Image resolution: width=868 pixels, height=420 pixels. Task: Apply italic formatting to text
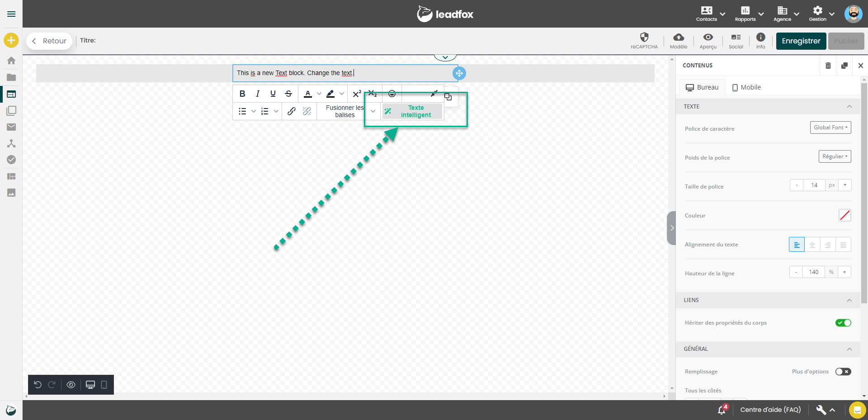pyautogui.click(x=258, y=94)
